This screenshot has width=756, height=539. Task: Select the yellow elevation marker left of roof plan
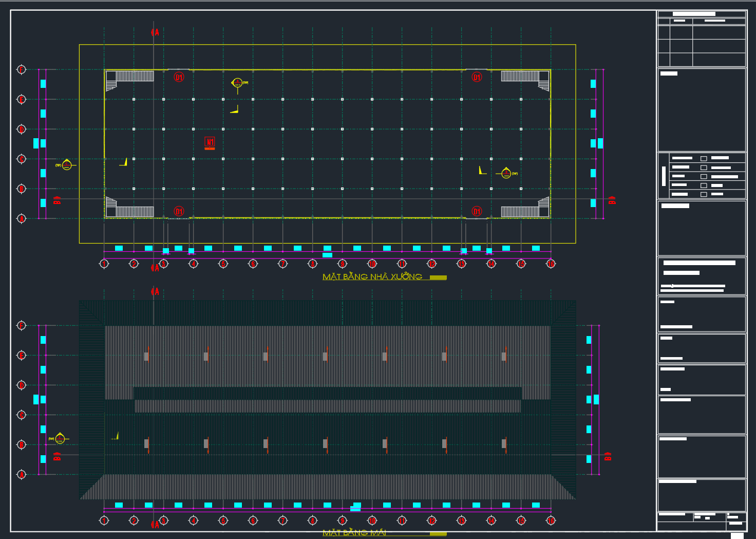pyautogui.click(x=60, y=439)
